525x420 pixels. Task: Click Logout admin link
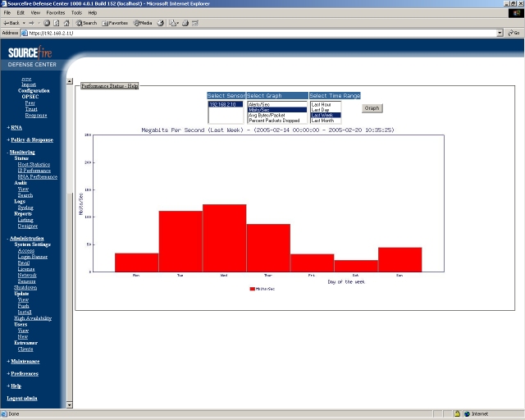pos(22,399)
